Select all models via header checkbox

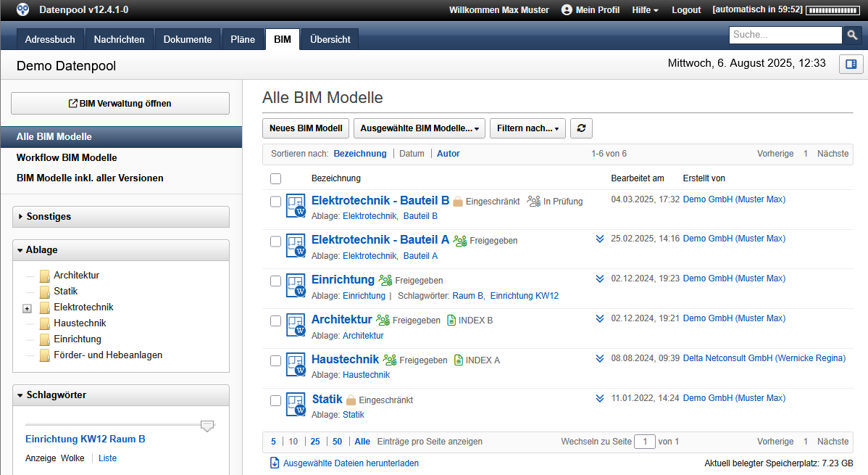click(275, 178)
